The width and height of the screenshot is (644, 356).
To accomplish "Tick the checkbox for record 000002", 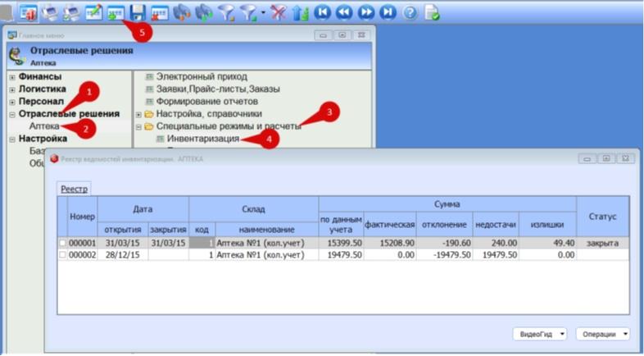I will 62,255.
